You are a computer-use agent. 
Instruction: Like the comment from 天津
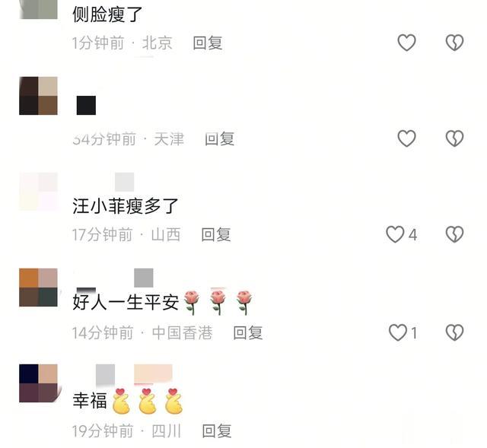coord(406,138)
